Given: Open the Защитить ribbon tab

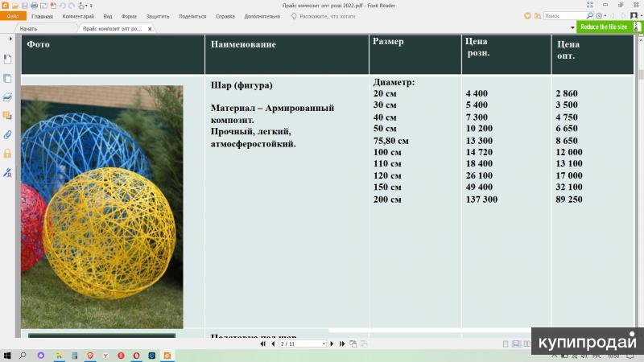Looking at the screenshot, I should (158, 16).
